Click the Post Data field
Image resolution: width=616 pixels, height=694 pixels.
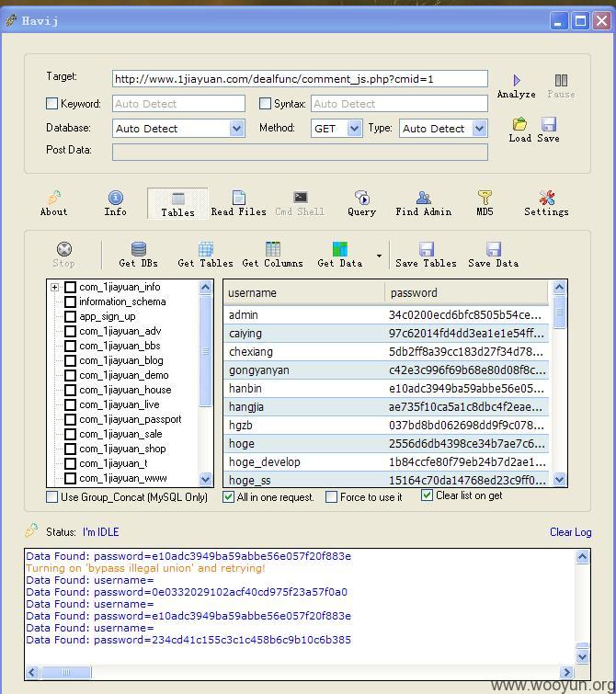(x=300, y=152)
